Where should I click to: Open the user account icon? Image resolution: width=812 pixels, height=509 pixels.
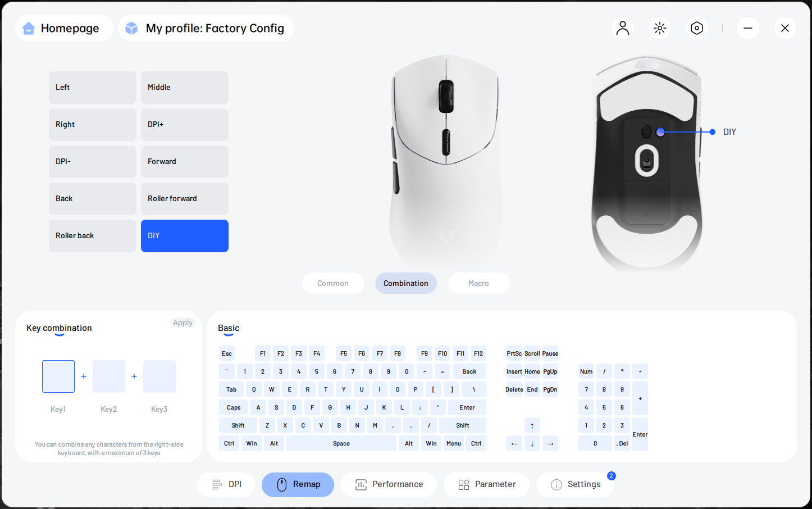click(623, 28)
